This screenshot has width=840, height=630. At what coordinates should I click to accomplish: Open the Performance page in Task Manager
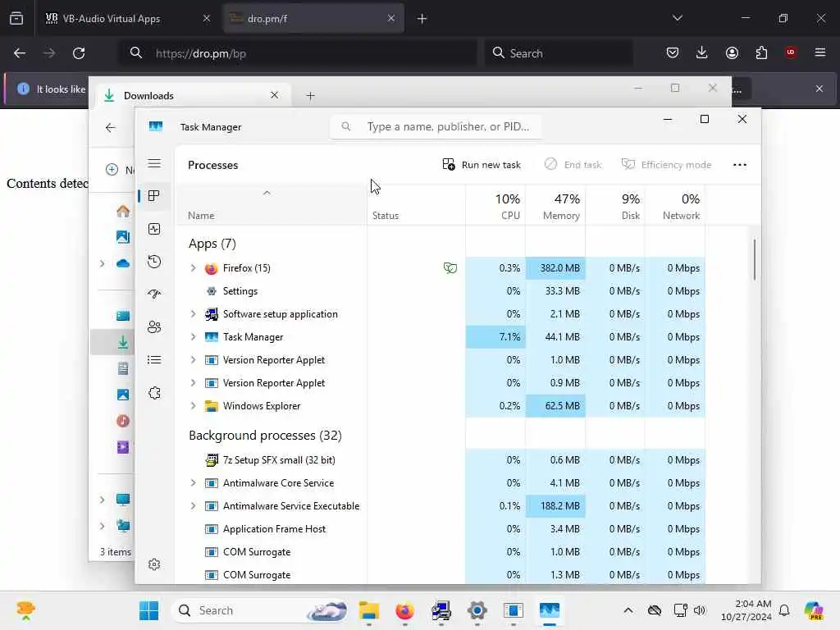coord(154,230)
